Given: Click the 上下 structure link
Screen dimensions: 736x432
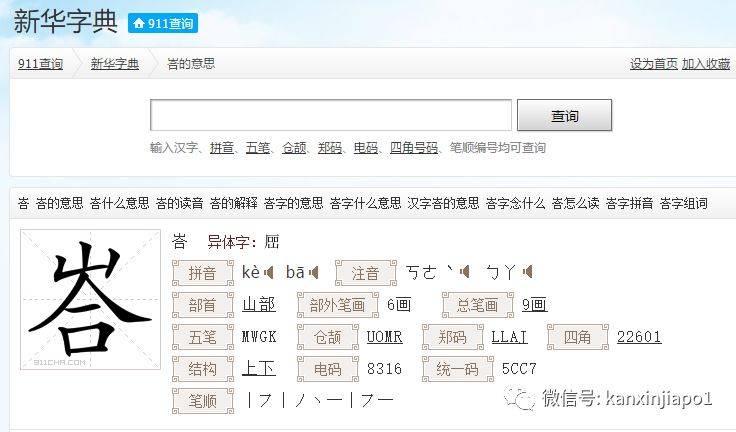Looking at the screenshot, I should click(x=258, y=369).
